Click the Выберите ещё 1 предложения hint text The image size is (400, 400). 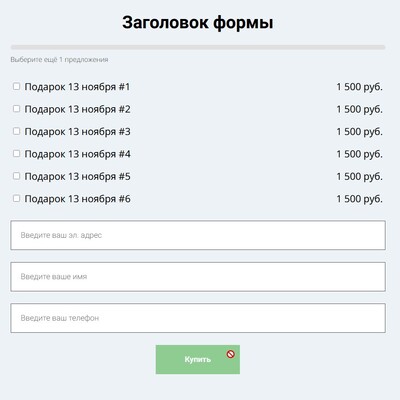[59, 60]
